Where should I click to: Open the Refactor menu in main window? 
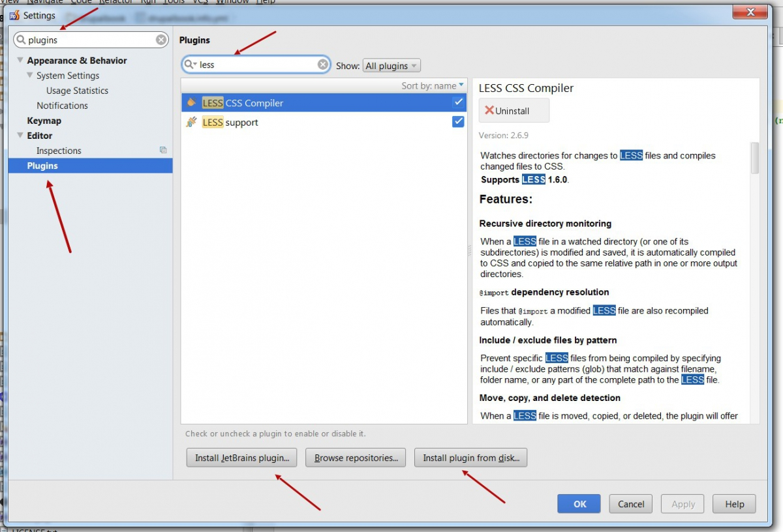116,2
